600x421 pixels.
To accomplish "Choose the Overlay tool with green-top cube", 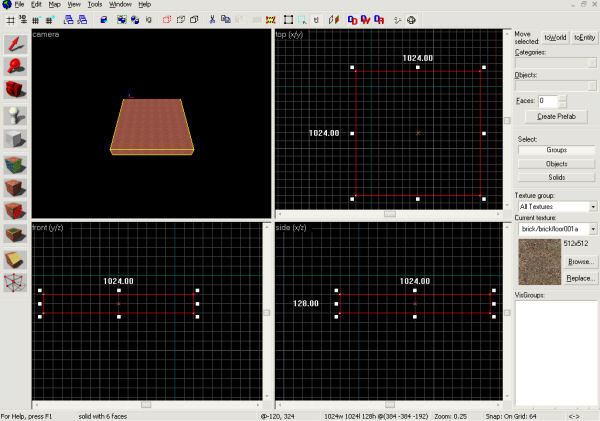I will pyautogui.click(x=15, y=234).
